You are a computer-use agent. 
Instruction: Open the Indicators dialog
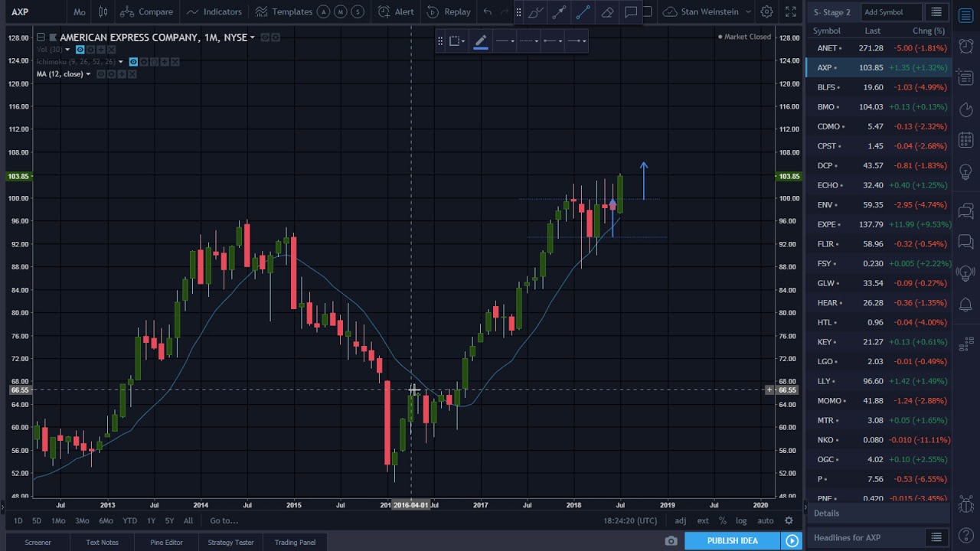pyautogui.click(x=214, y=11)
